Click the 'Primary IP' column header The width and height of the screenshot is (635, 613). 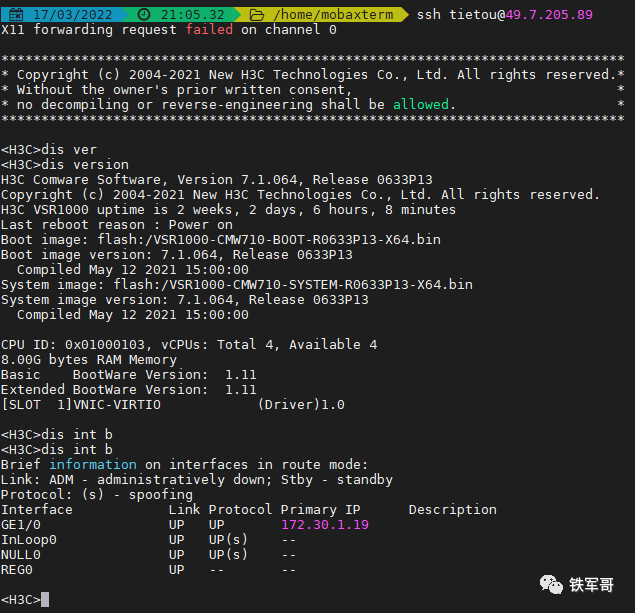320,509
